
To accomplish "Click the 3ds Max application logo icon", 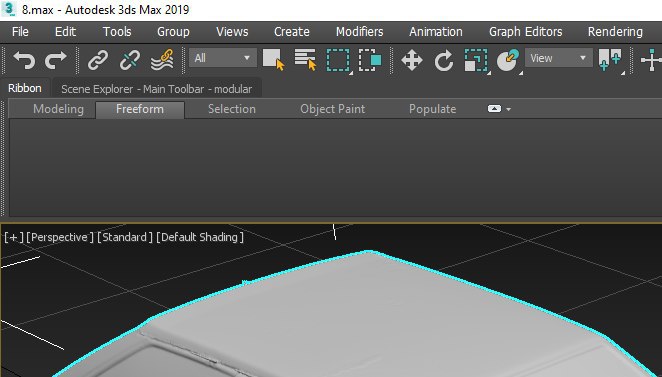I will click(x=9, y=9).
